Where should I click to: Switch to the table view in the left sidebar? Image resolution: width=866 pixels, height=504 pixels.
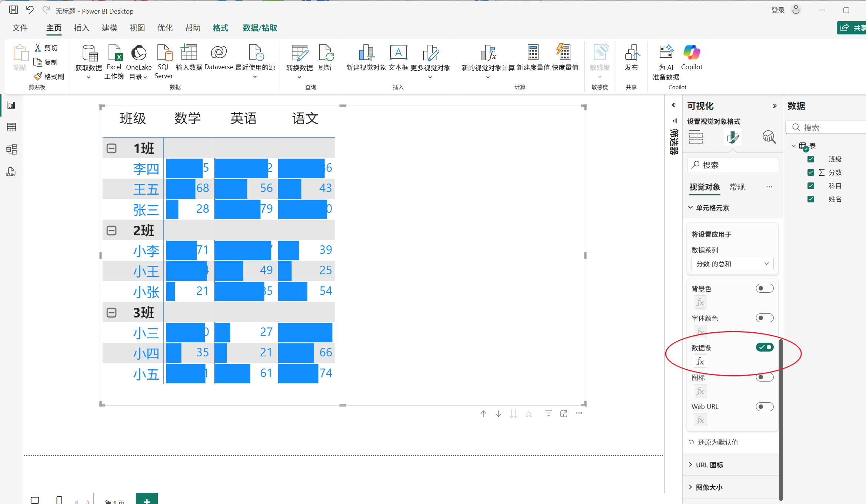click(11, 127)
